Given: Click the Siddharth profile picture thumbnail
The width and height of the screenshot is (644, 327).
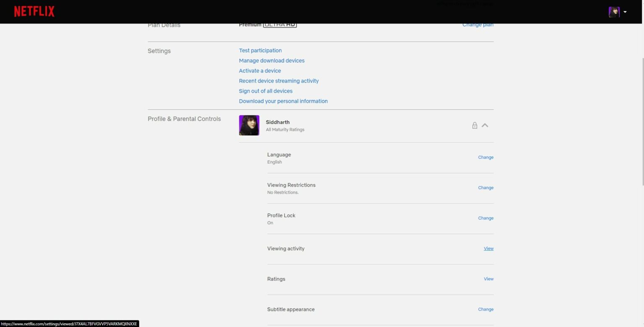Looking at the screenshot, I should coord(249,125).
